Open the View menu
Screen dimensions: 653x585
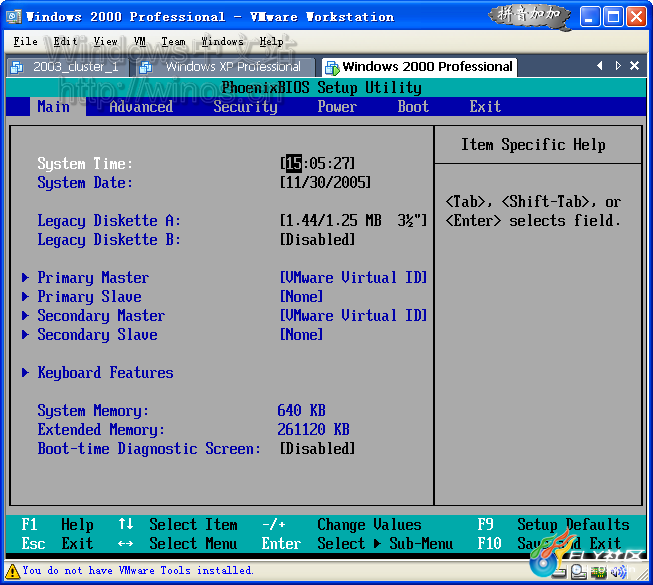point(105,42)
